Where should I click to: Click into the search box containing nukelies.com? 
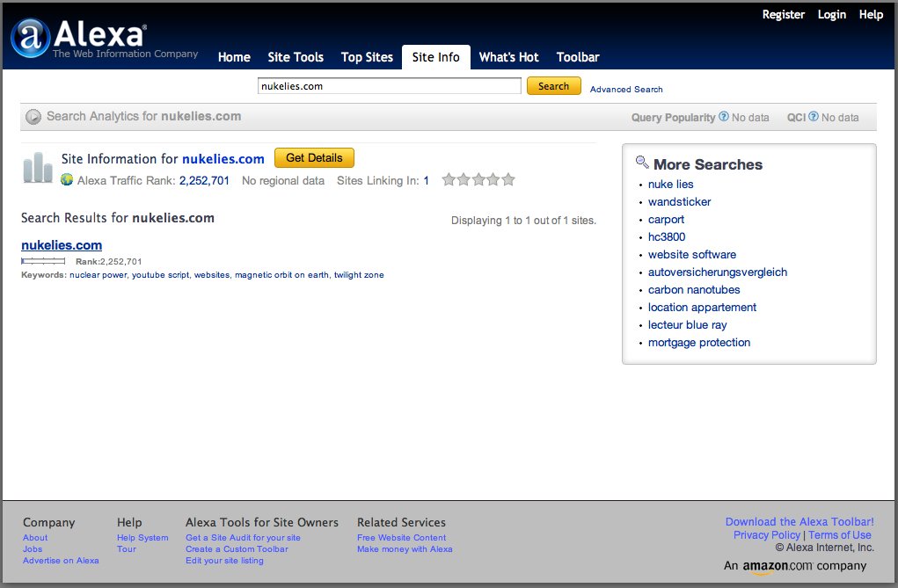(390, 86)
